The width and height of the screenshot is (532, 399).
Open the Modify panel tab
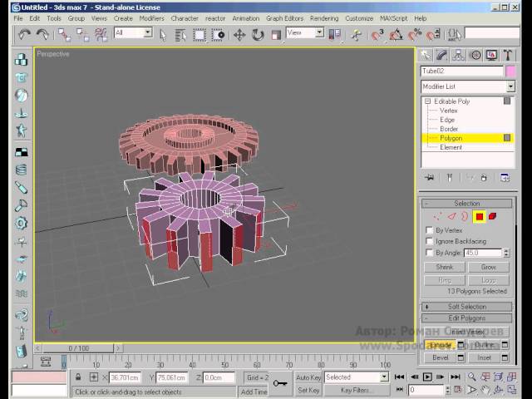pyautogui.click(x=442, y=55)
